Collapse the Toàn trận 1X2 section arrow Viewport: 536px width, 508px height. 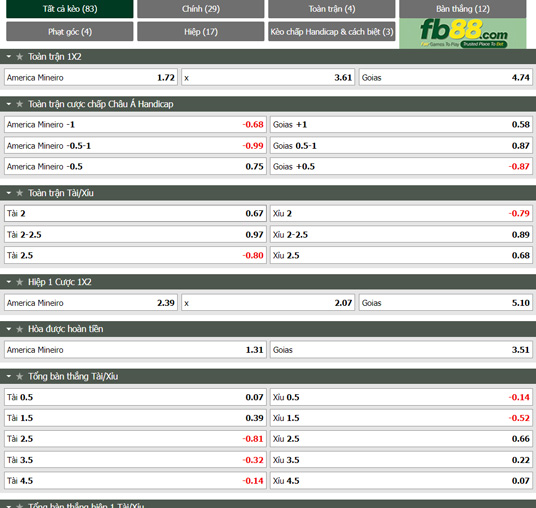coord(9,57)
